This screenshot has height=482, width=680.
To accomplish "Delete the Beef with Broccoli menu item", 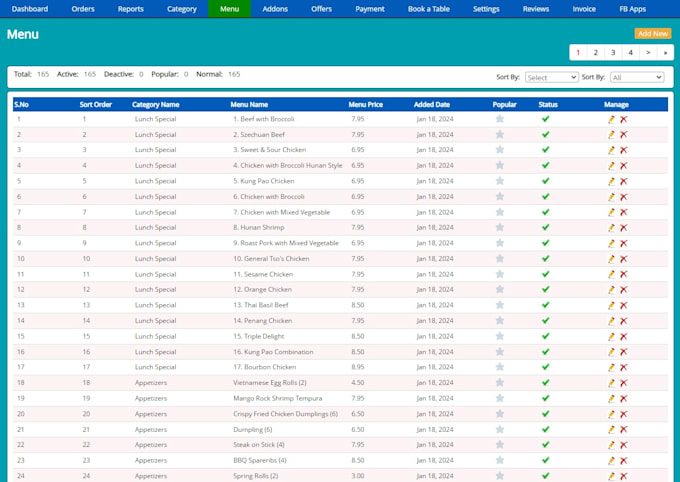I will (624, 119).
